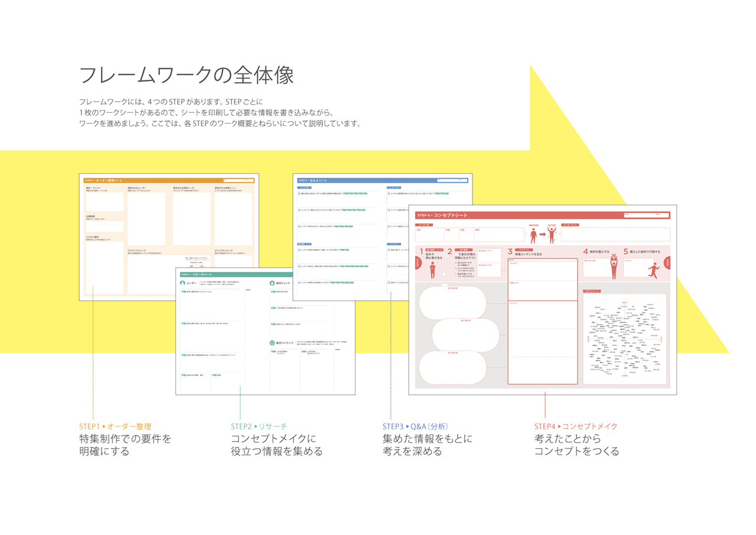Screen dimensions: 756x535
Task: Click the arrow between BEFORE and AFTER figures
Action: [543, 235]
